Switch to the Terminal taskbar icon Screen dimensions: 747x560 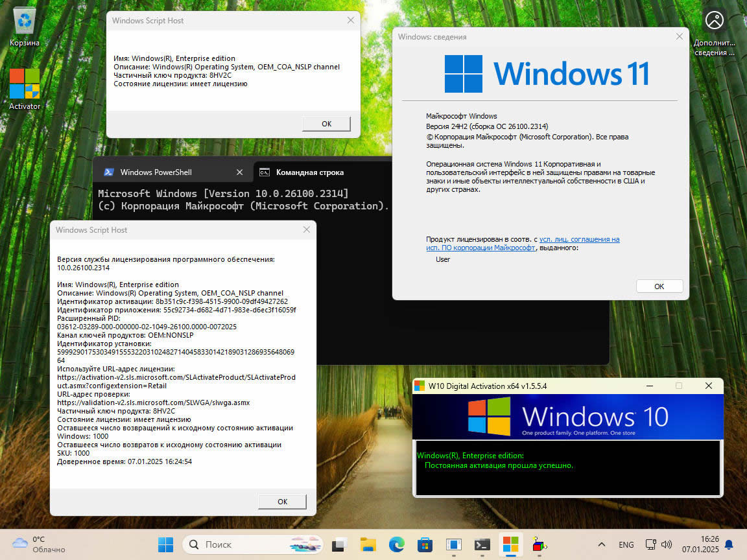pos(482,544)
